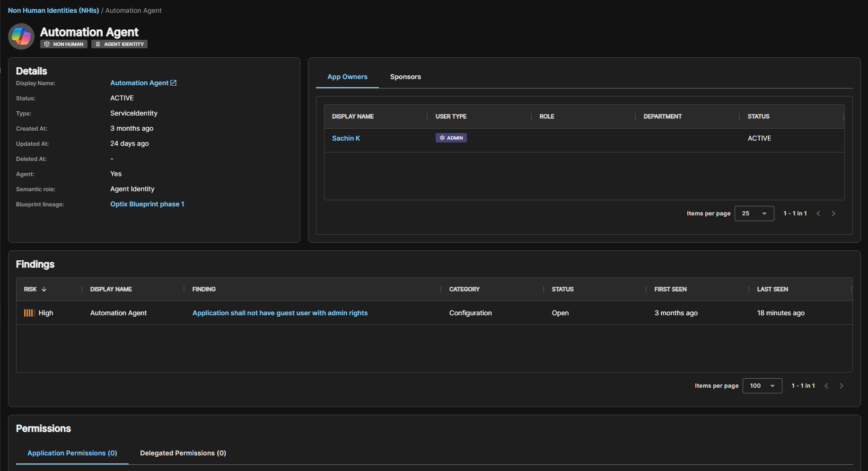Click the ROLE column header
This screenshot has width=868, height=471.
pyautogui.click(x=547, y=116)
